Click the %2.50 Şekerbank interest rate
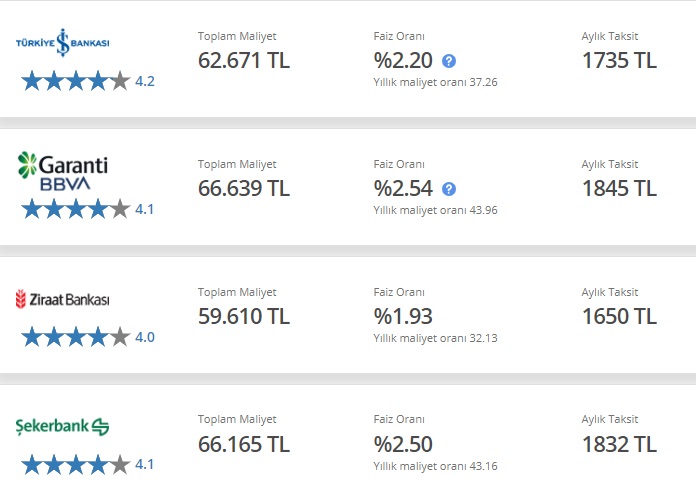The image size is (696, 493). tap(403, 444)
